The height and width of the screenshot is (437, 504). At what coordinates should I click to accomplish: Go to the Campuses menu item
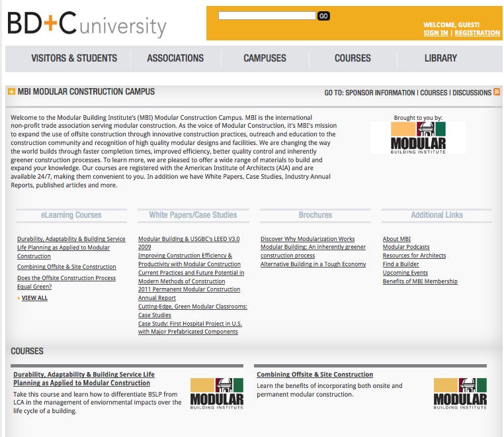click(x=265, y=58)
